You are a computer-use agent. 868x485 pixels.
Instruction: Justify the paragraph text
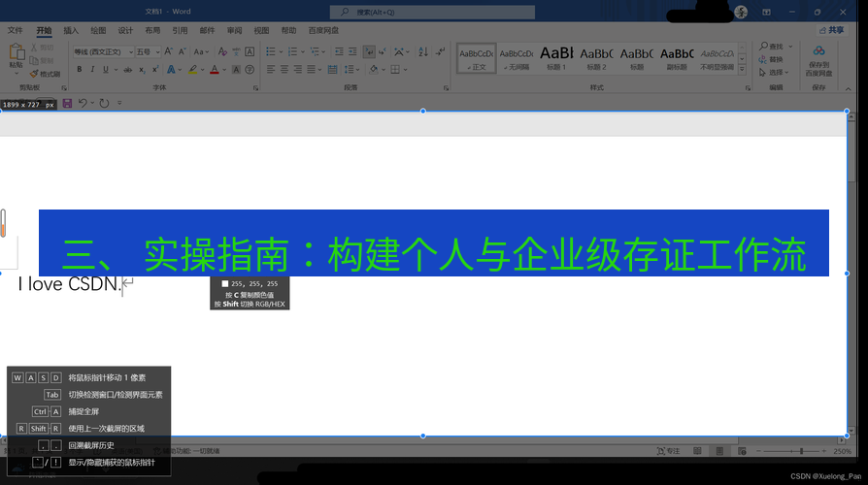(311, 69)
